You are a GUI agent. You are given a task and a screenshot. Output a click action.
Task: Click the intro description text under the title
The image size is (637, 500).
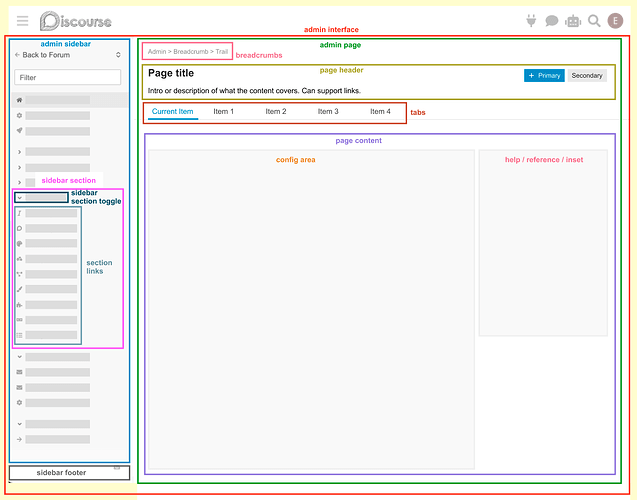click(x=254, y=91)
